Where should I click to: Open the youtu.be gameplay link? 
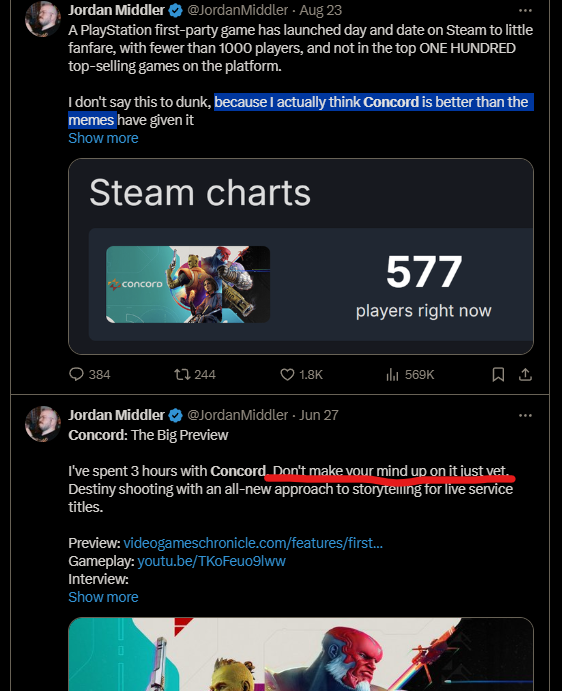[212, 561]
